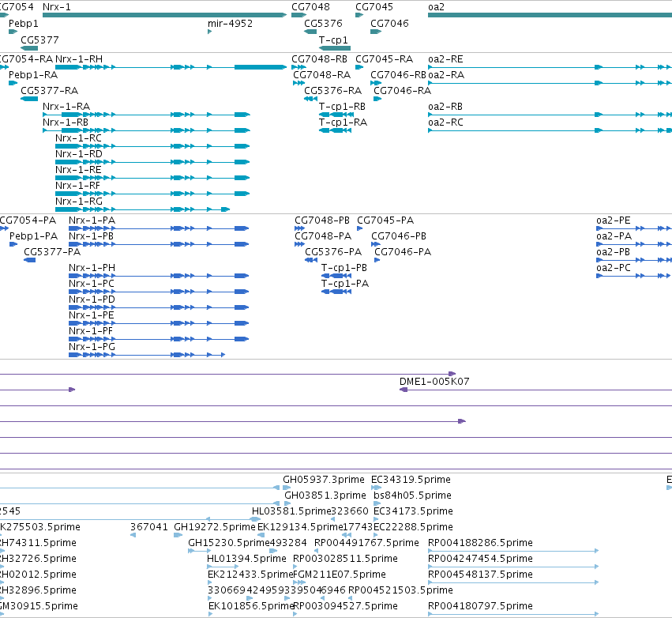The width and height of the screenshot is (672, 618).
Task: Click the T-cp1-PB protein label
Action: point(344,268)
